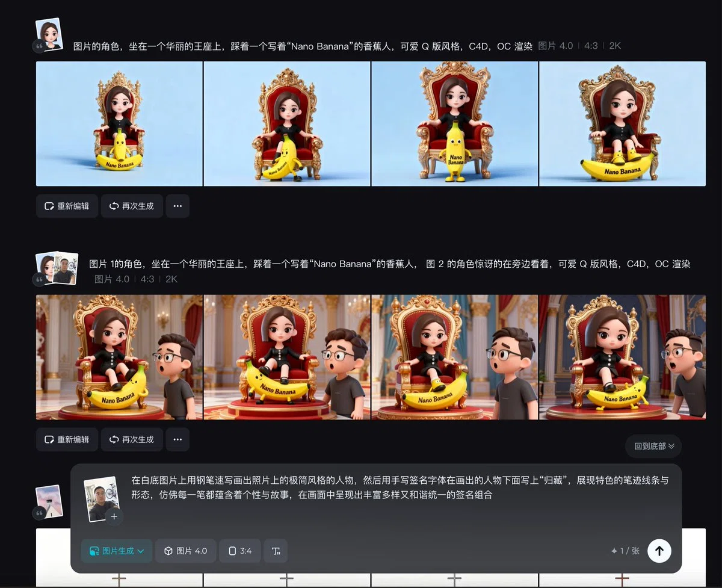The image size is (722, 588).
Task: Click the quote icon beside the third prompt thumbnail
Action: 39,513
